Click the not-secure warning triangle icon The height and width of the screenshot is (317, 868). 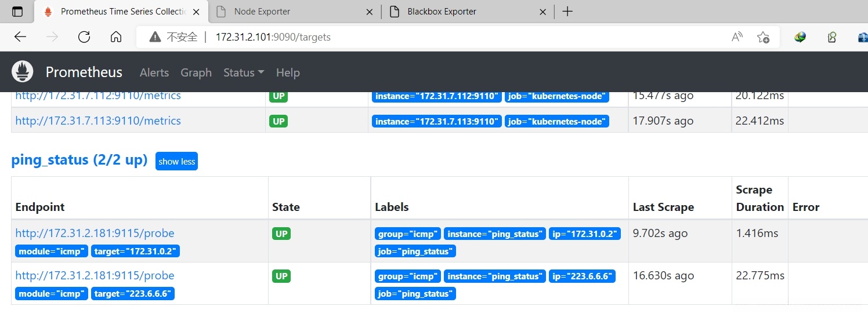(155, 37)
